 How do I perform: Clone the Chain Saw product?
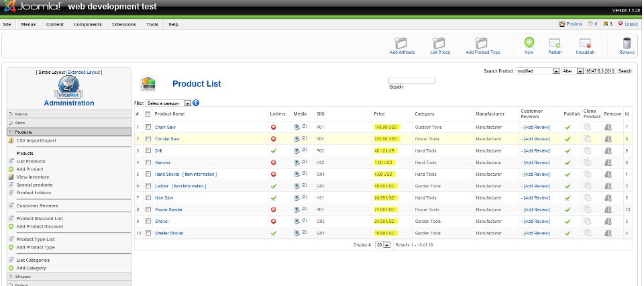[587, 127]
